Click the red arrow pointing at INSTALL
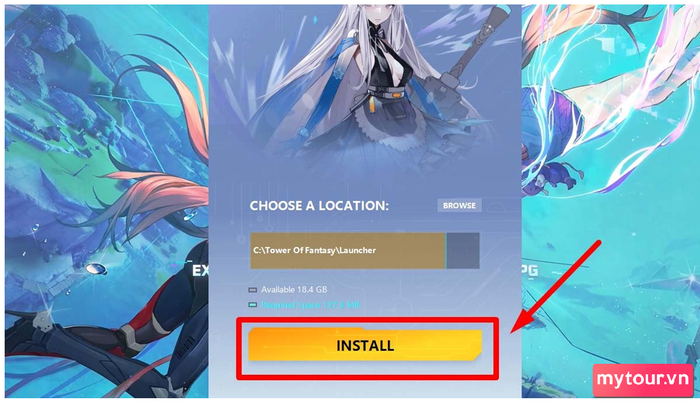700x405 pixels. [x=556, y=287]
